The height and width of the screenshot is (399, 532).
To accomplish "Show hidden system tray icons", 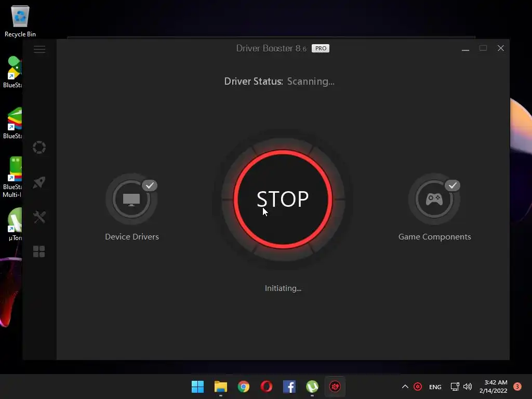I will coord(405,387).
